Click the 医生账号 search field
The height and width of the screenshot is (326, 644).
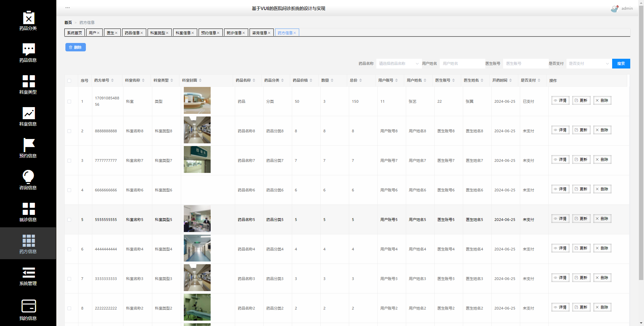pos(525,63)
